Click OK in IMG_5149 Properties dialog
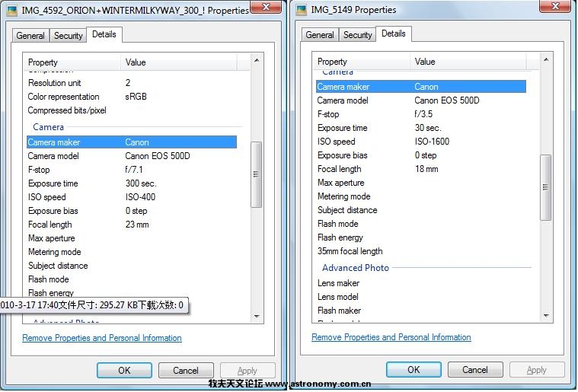This screenshot has height=392, width=578. (414, 370)
